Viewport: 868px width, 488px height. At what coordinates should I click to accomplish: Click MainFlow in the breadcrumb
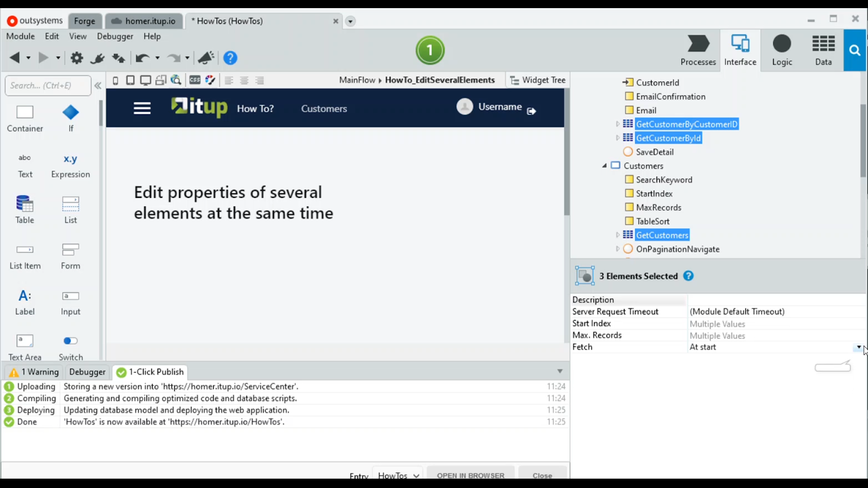pos(357,80)
